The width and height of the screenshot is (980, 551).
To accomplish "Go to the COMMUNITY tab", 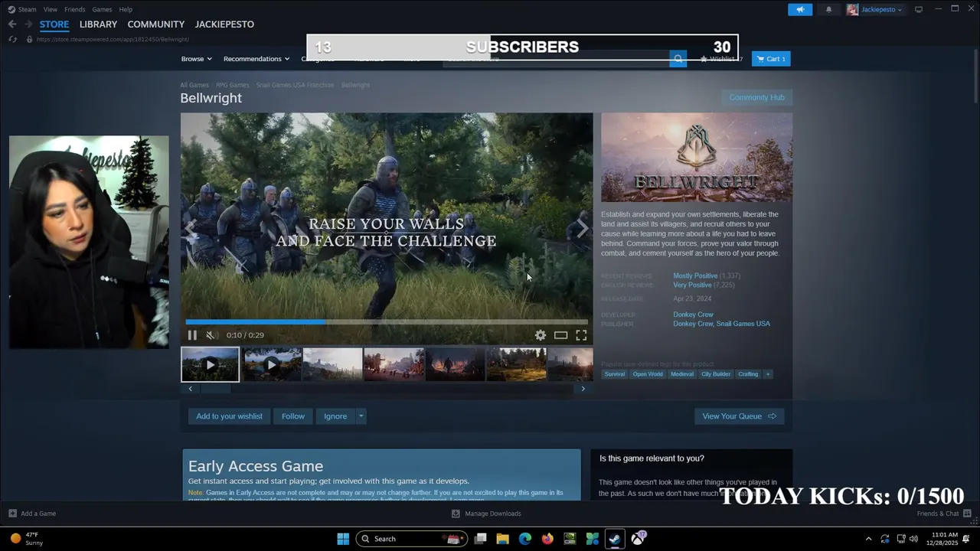I will coord(156,24).
